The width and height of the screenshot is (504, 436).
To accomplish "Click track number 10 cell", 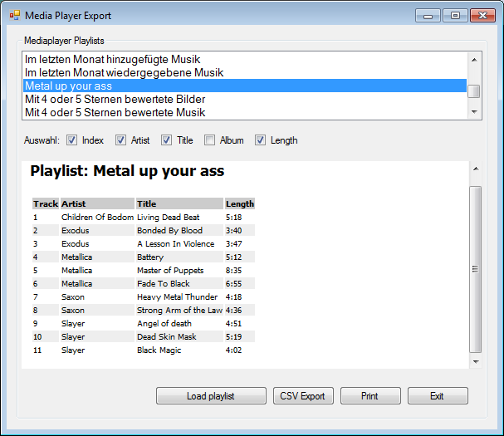I will 46,337.
